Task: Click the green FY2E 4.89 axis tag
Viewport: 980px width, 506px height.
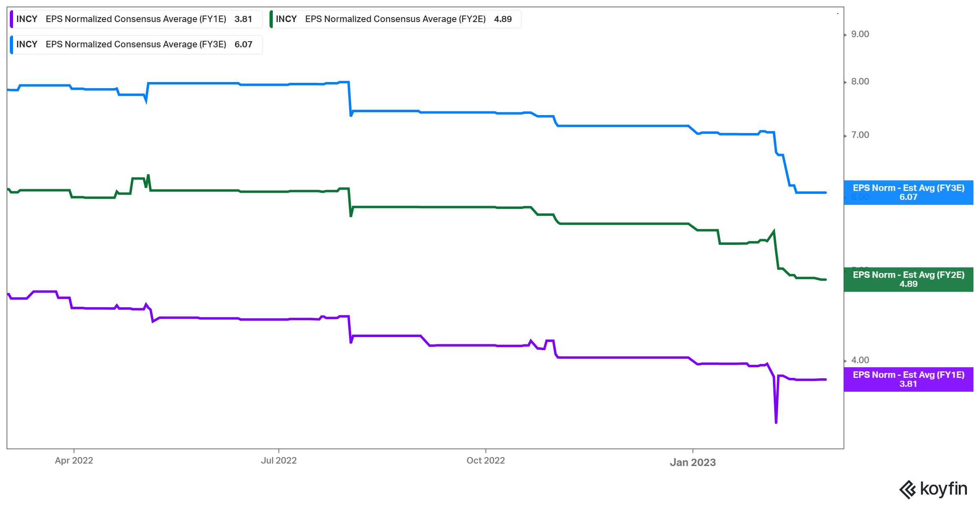Action: [x=908, y=280]
